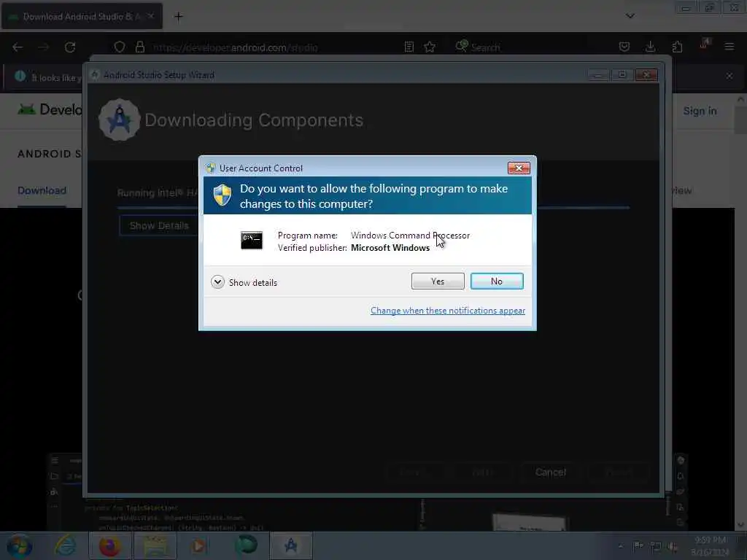Click 'Windows Command Processor' program name
The width and height of the screenshot is (747, 560).
pos(410,236)
